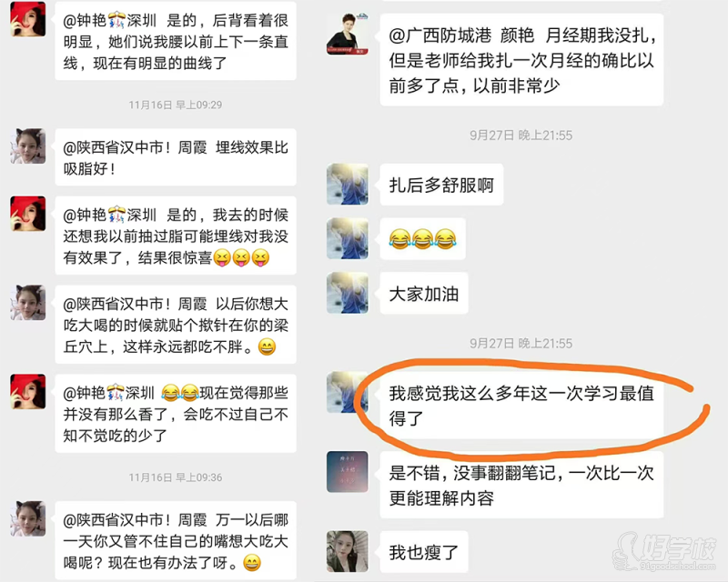
Task: Select the 大家加油 message bubble
Action: click(424, 294)
